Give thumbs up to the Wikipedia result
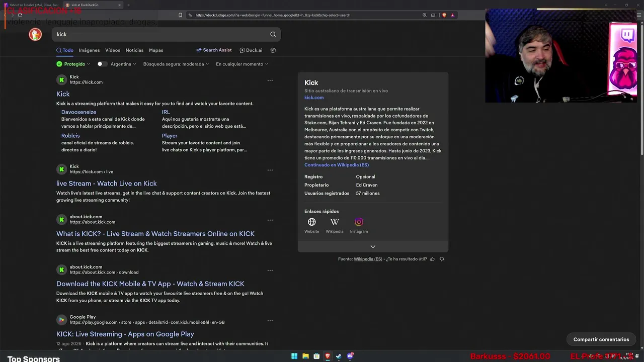Image resolution: width=644 pixels, height=362 pixels. [432, 259]
